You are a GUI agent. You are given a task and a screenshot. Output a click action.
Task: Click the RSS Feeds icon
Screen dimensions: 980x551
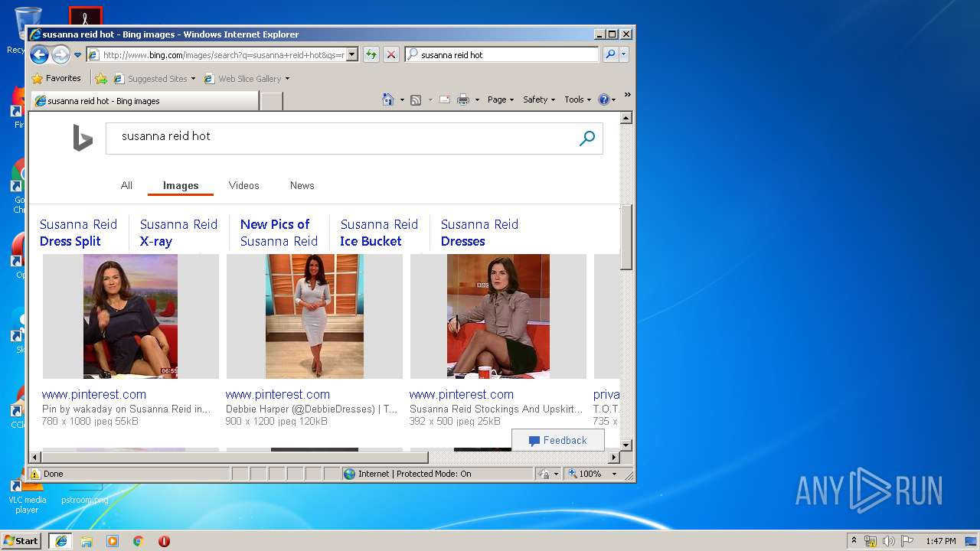pos(416,99)
